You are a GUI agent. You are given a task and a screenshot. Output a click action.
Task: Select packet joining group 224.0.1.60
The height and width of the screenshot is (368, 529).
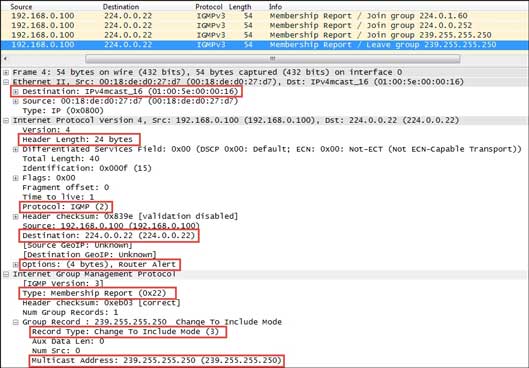coord(264,16)
